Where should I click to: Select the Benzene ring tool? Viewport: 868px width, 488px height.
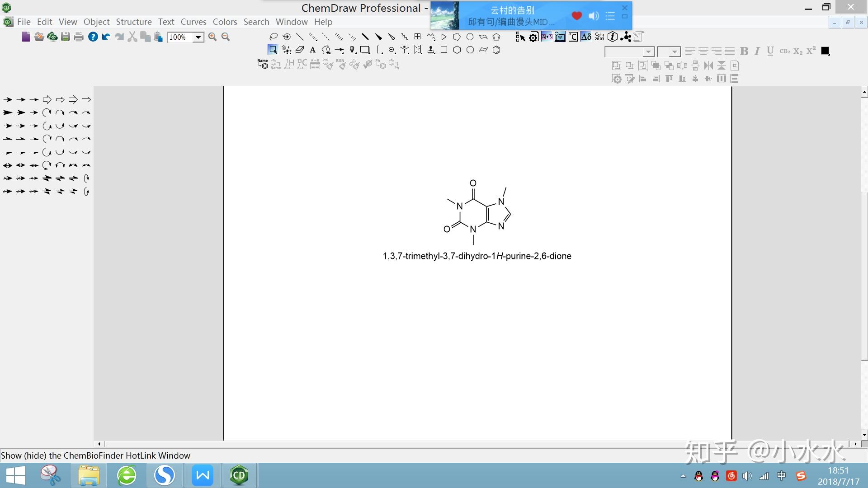pos(496,50)
